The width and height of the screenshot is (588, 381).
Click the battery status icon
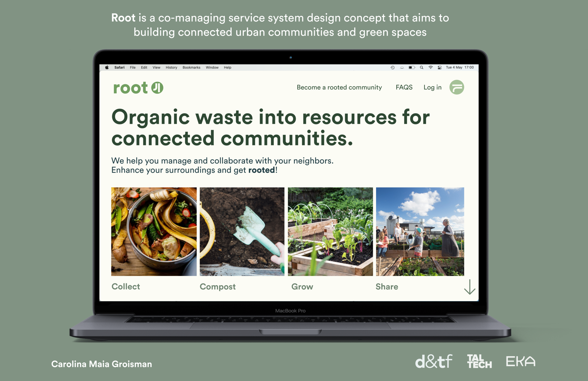pos(412,67)
